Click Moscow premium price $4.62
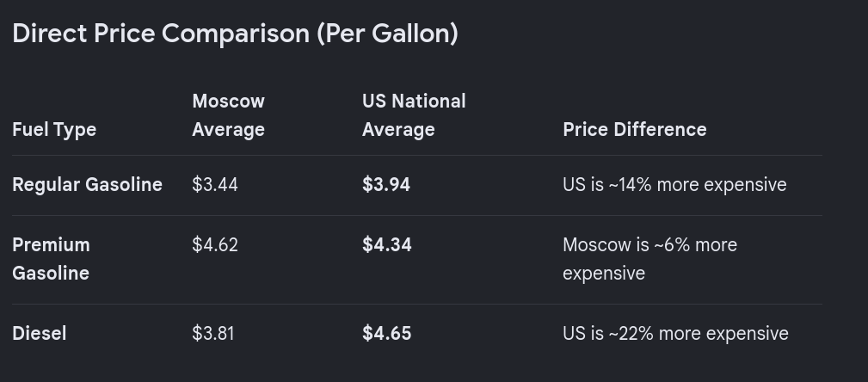The width and height of the screenshot is (868, 382). [215, 244]
